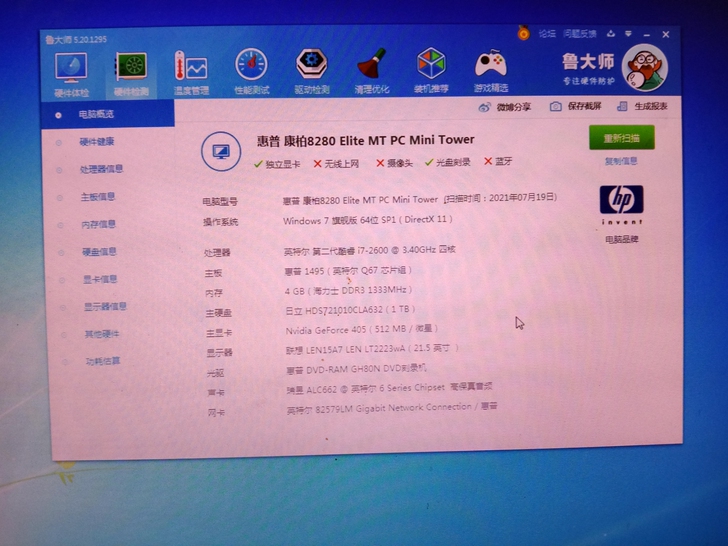Click the 惠普 1495 Q67 motherboard text
The height and width of the screenshot is (546, 728).
coord(348,271)
